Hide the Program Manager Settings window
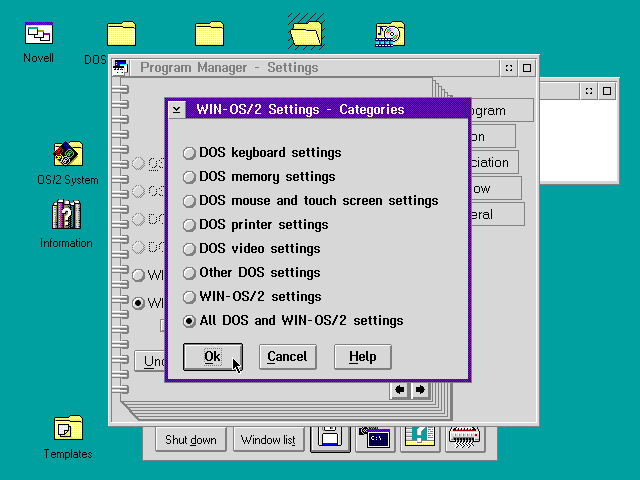This screenshot has height=480, width=640. pyautogui.click(x=509, y=68)
